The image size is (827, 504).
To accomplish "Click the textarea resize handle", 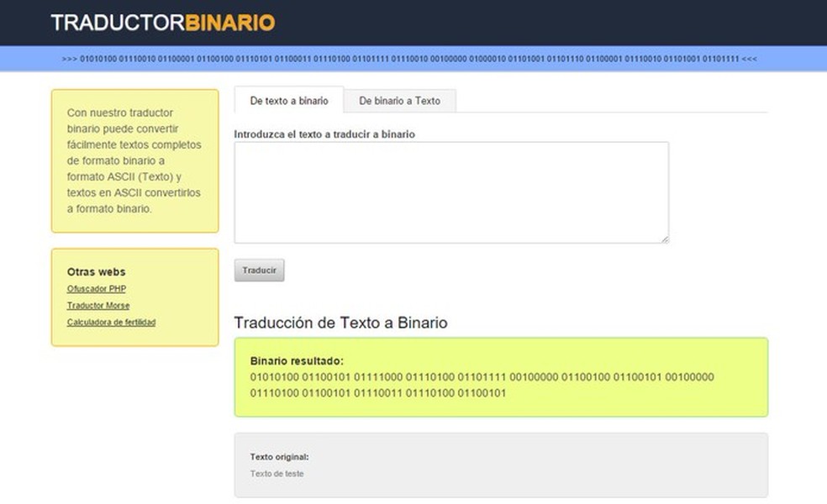I will pyautogui.click(x=665, y=239).
